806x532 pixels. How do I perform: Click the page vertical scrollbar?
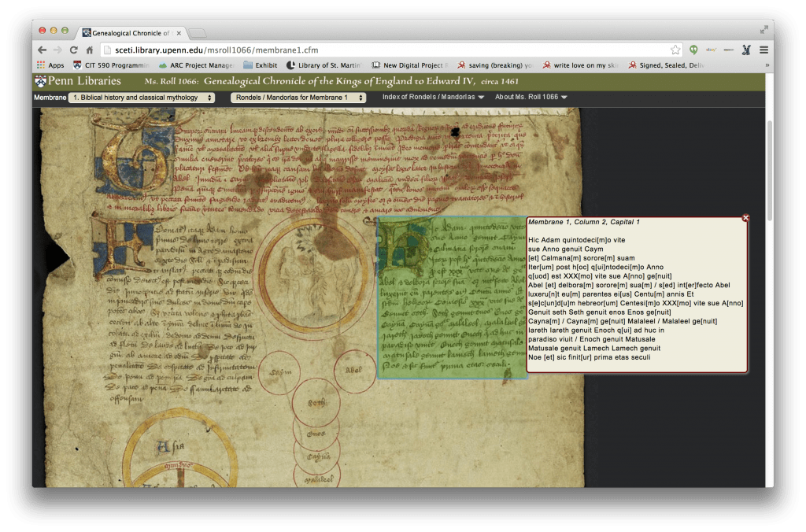coord(770,172)
